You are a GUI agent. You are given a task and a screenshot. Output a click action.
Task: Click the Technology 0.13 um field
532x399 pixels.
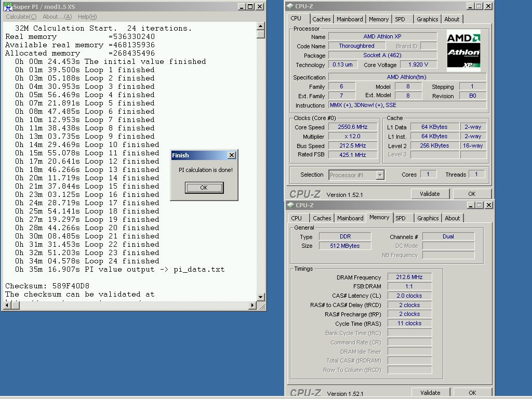[343, 64]
